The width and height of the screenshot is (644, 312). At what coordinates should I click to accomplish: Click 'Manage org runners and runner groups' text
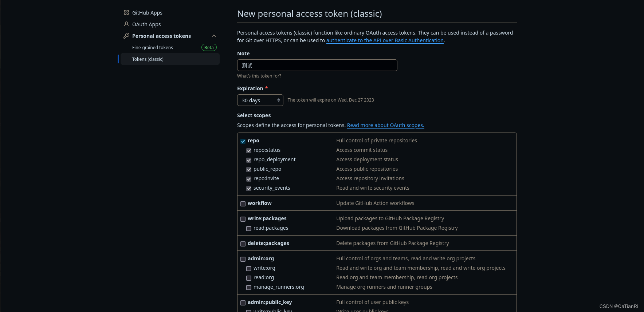click(384, 287)
